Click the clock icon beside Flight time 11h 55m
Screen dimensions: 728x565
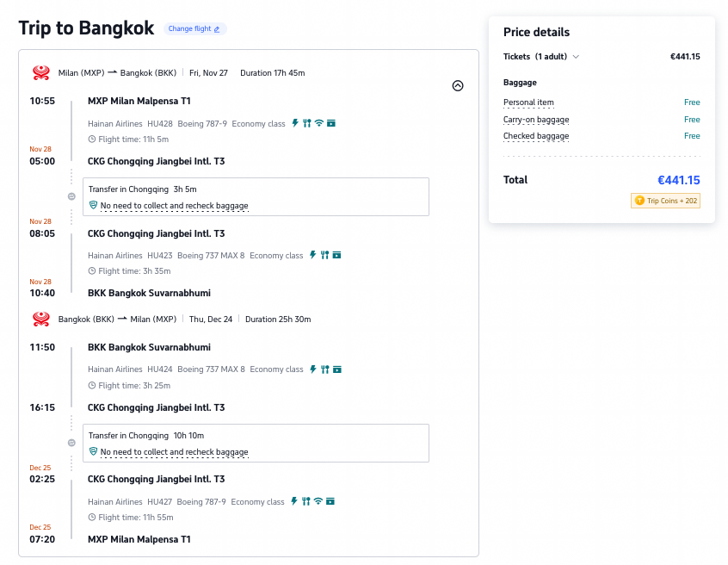point(92,517)
